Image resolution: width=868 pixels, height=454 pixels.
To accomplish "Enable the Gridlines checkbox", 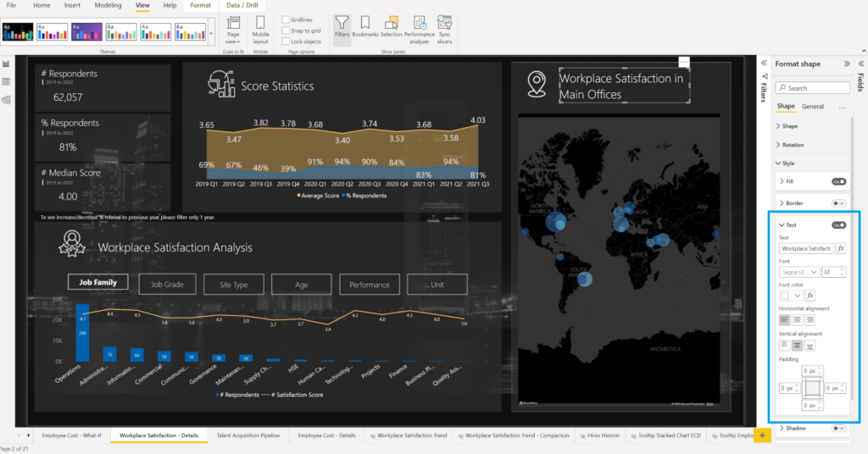I will tap(285, 19).
